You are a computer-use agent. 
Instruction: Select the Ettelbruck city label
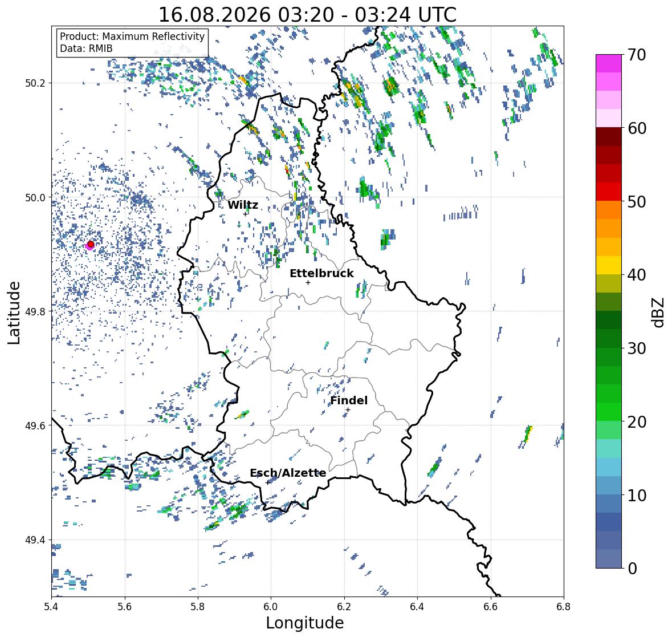click(x=321, y=274)
